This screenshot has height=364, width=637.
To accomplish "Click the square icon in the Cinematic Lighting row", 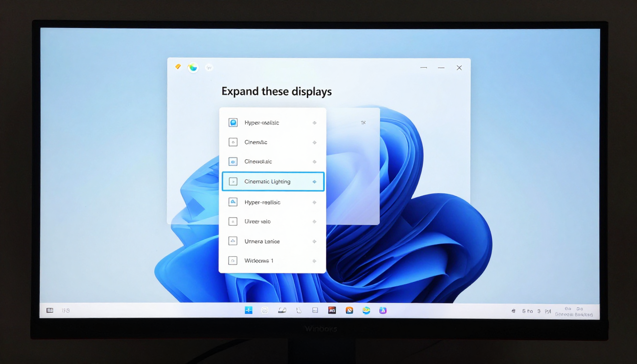I will pos(233,182).
